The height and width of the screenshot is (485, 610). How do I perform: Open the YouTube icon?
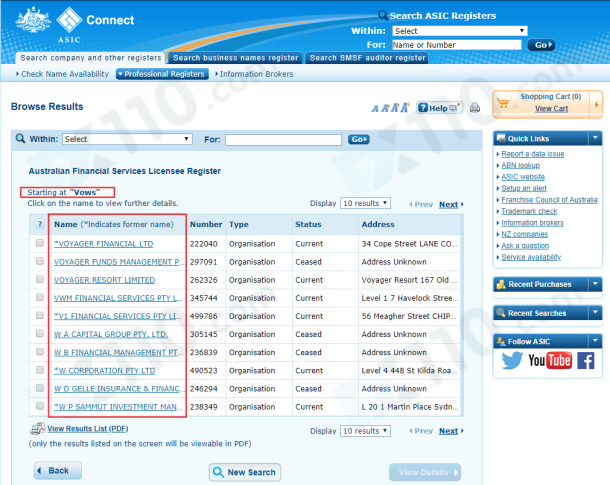[550, 361]
